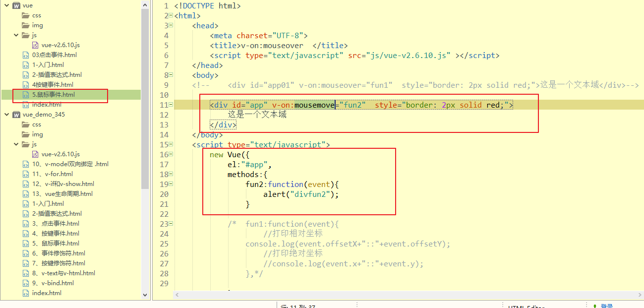Click the project tree vertical scrollbar thumb
This screenshot has width=644, height=308.
[x=145, y=99]
